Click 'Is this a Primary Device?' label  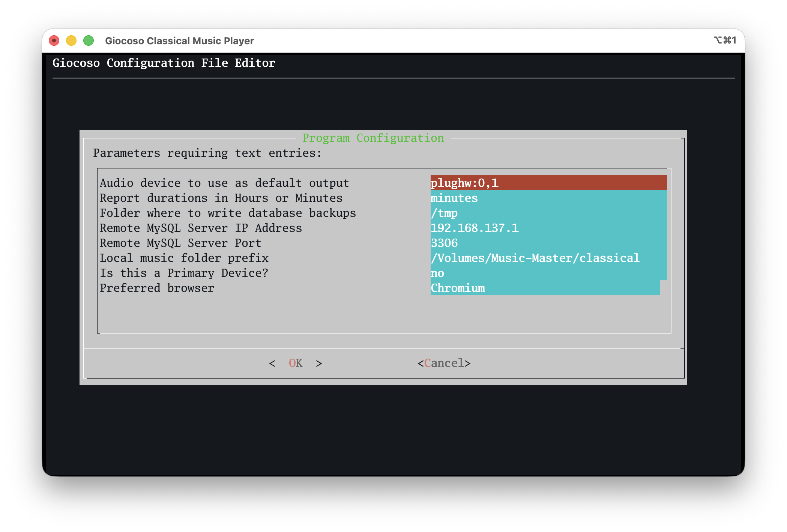(184, 273)
